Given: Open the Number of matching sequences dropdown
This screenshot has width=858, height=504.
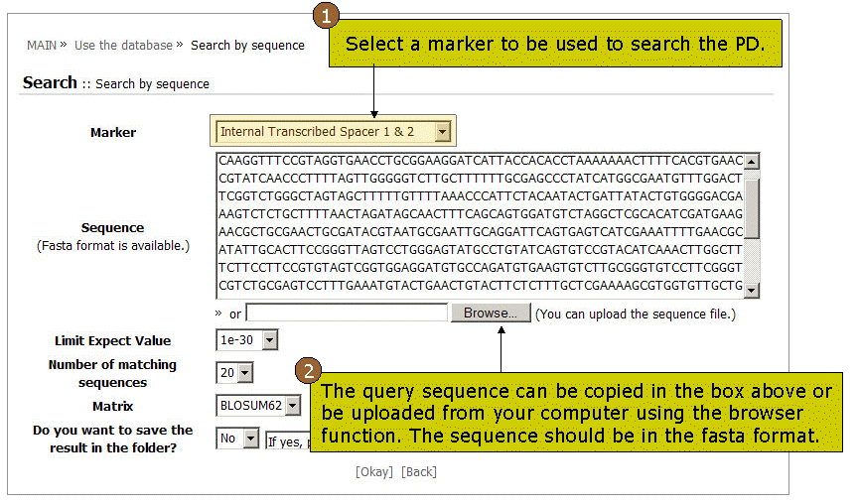Looking at the screenshot, I should [245, 373].
